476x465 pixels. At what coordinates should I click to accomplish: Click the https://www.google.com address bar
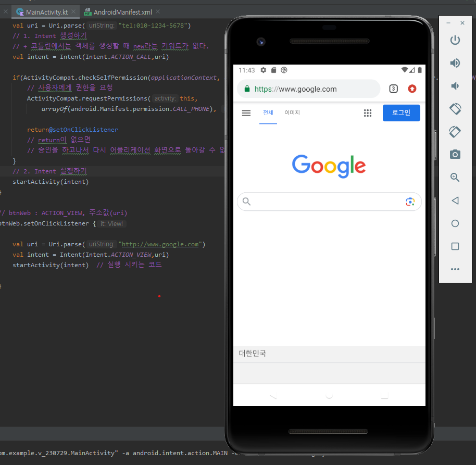pyautogui.click(x=308, y=89)
